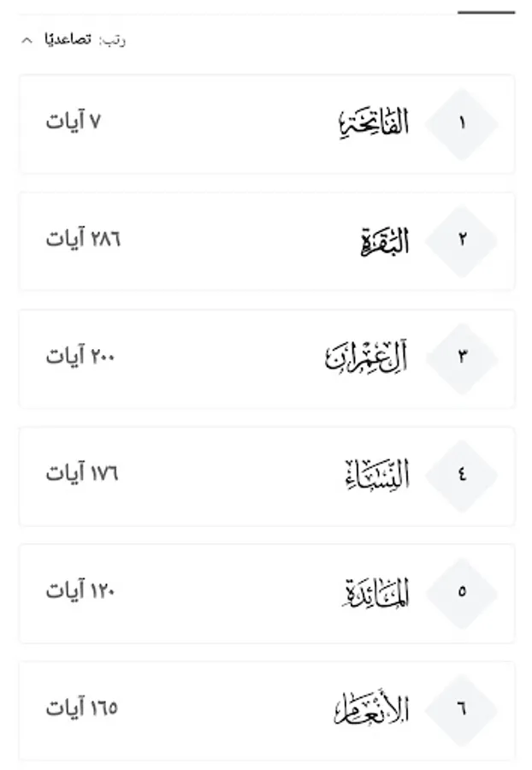Open Surah Al-Ma'idah calligraphy title

coord(375,593)
